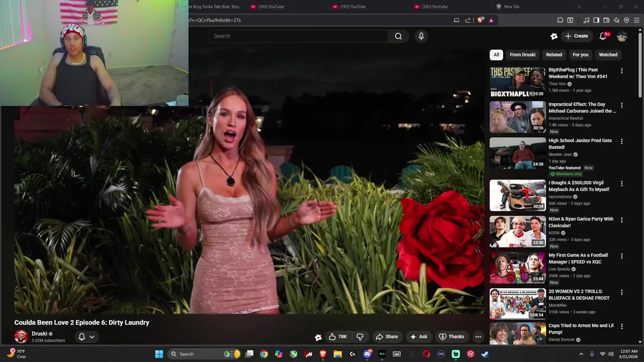The height and width of the screenshot is (362, 644).
Task: Click the Brave Shields lion icon
Action: tap(480, 20)
